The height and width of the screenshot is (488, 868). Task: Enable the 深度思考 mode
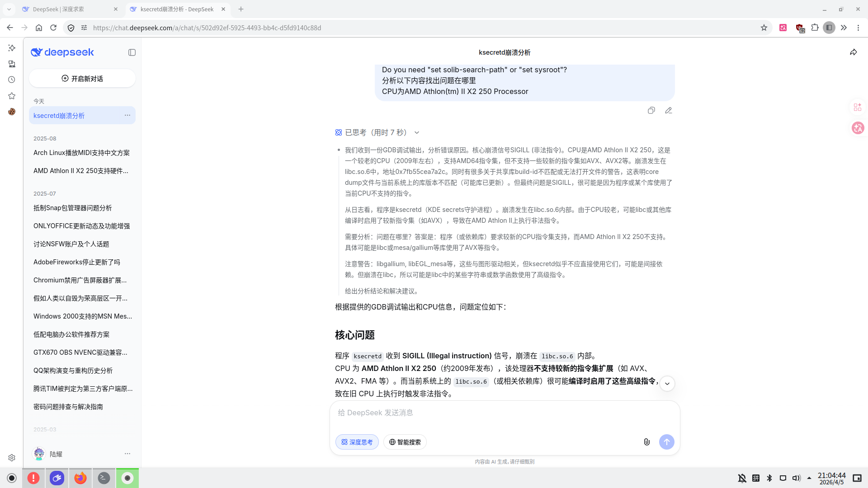point(357,442)
